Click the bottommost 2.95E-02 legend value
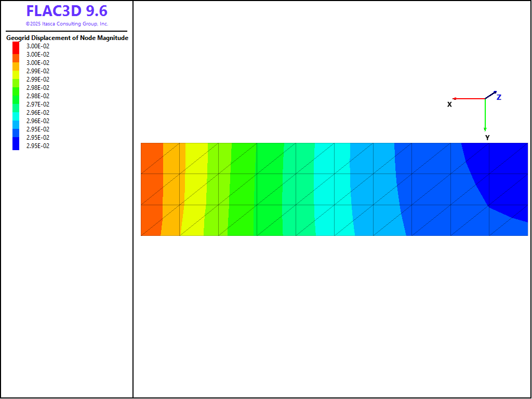The height and width of the screenshot is (399, 532). pos(38,146)
